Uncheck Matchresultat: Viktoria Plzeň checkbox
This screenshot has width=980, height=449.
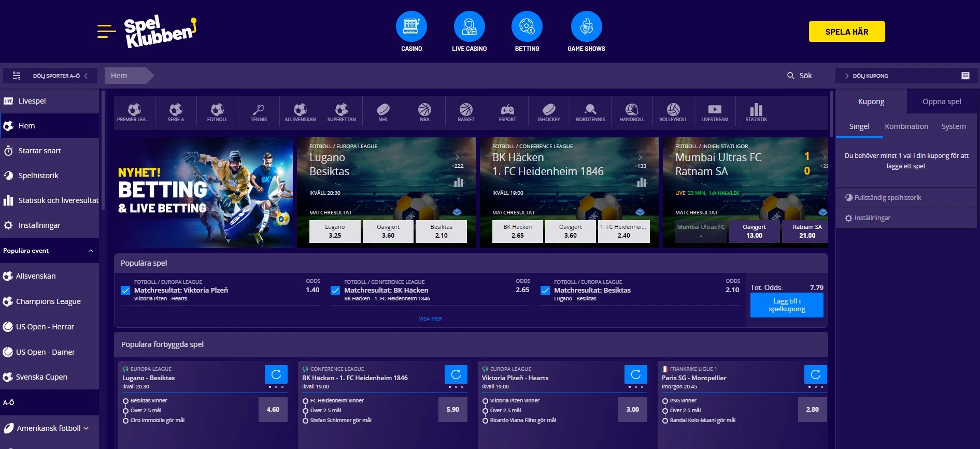tap(125, 291)
